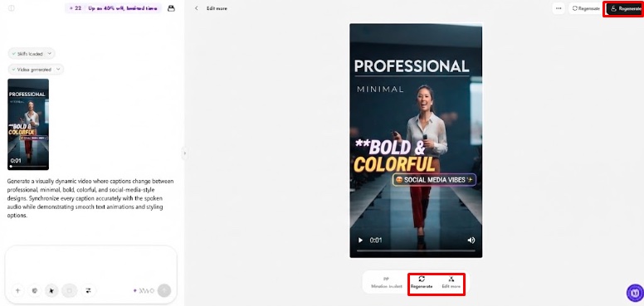The height and width of the screenshot is (306, 644).
Task: Open the sliders settings icon in the chat box
Action: pyautogui.click(x=88, y=291)
